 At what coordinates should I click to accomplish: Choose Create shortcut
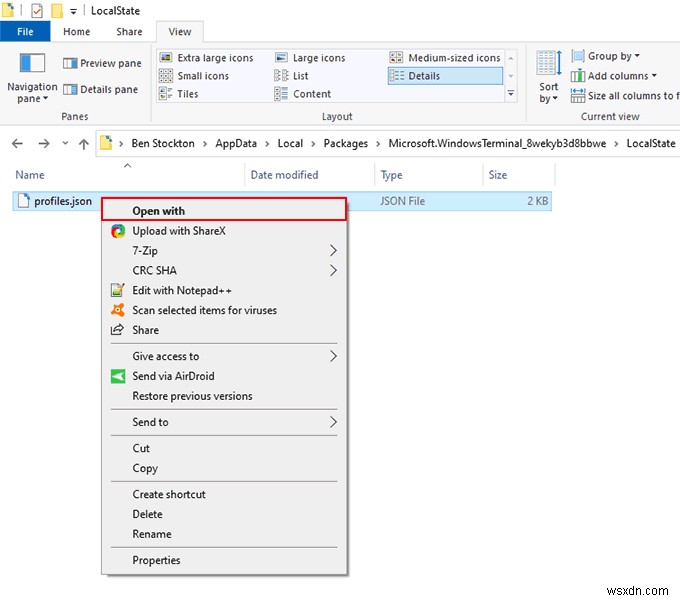pos(224,494)
